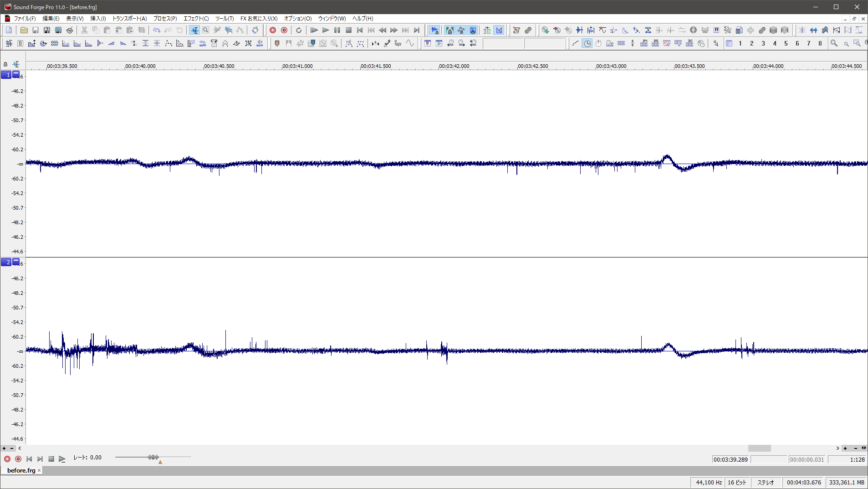
Task: Click the Cut scissors icon
Action: (84, 30)
